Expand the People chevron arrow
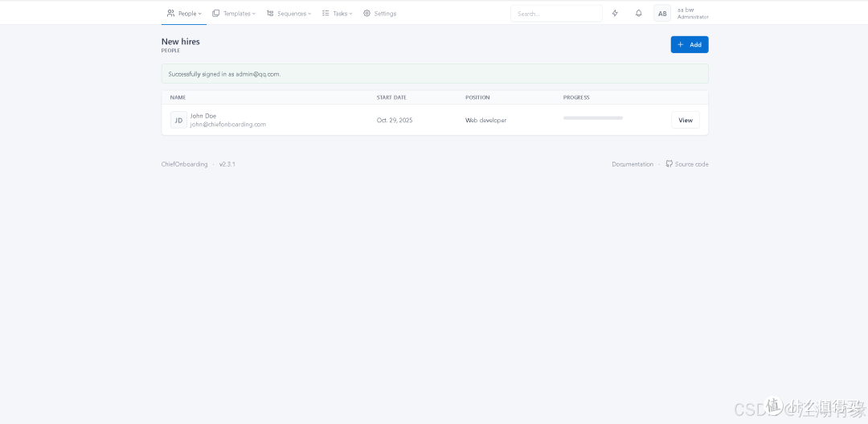The image size is (868, 424). point(200,14)
